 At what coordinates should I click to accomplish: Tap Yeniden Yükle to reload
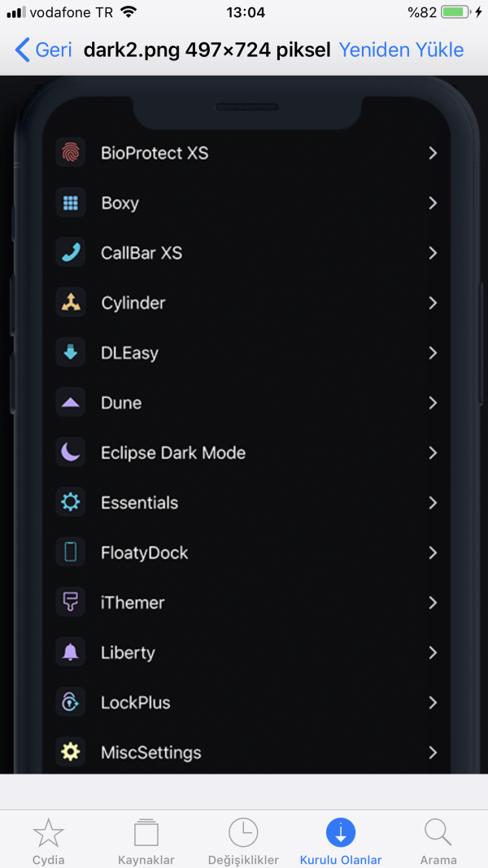pyautogui.click(x=401, y=50)
